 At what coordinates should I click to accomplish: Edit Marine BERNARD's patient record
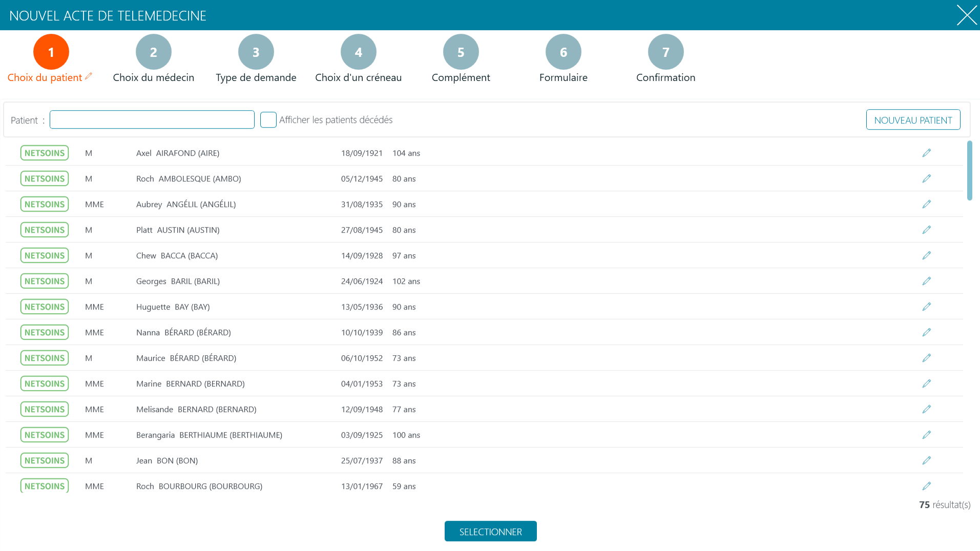pos(926,383)
